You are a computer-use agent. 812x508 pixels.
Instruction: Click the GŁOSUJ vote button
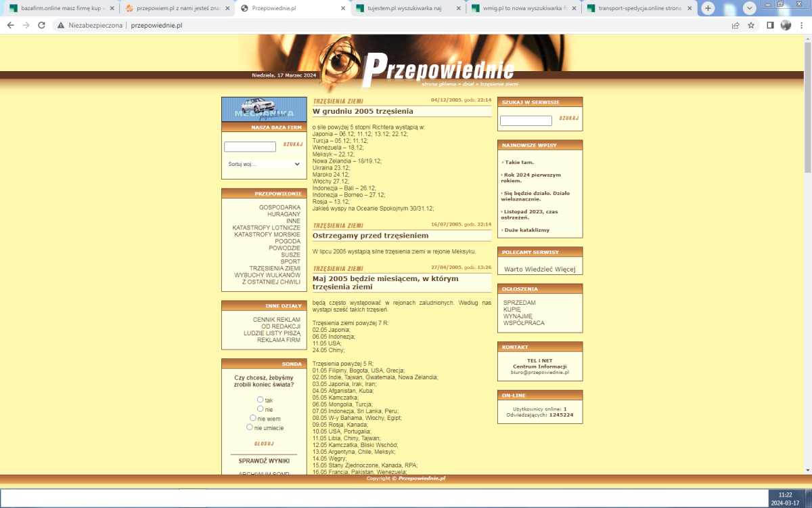[x=264, y=444]
